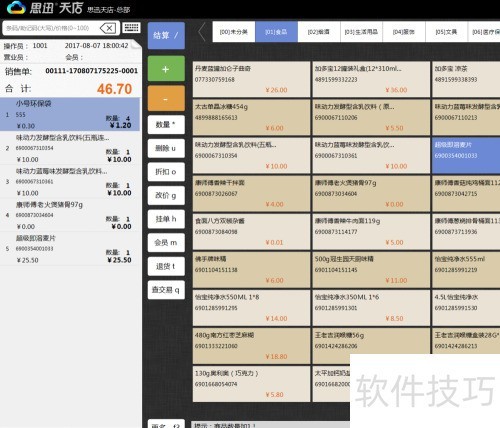This screenshot has height=428, width=500.
Task: Add product card barcode 6900067110213
Action: point(466,117)
